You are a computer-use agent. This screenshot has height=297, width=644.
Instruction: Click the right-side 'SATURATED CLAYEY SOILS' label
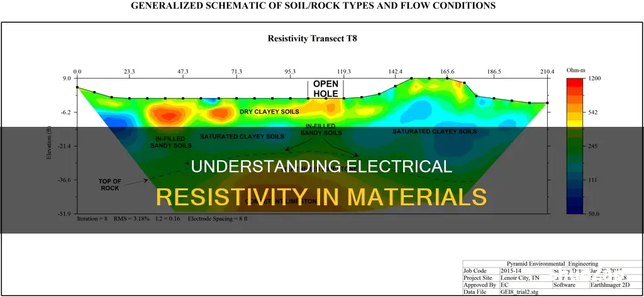[x=435, y=131]
